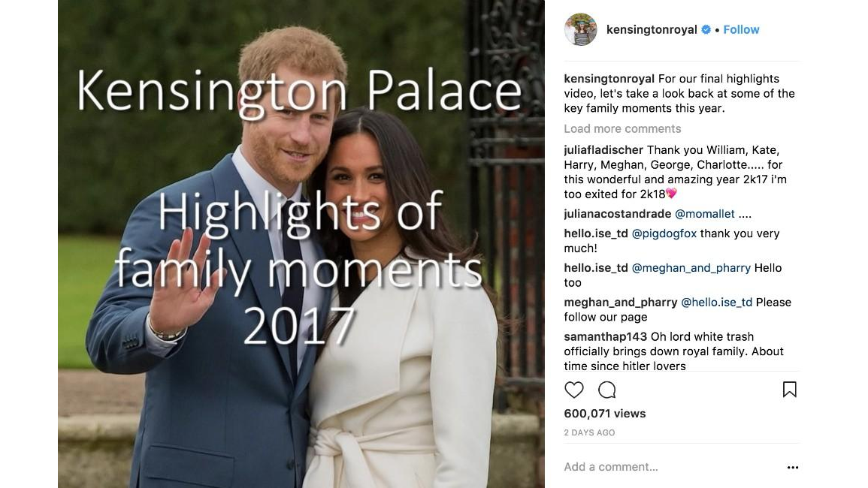The image size is (868, 488).
Task: Open the kensingtonroyal profile picture
Action: pyautogui.click(x=580, y=29)
